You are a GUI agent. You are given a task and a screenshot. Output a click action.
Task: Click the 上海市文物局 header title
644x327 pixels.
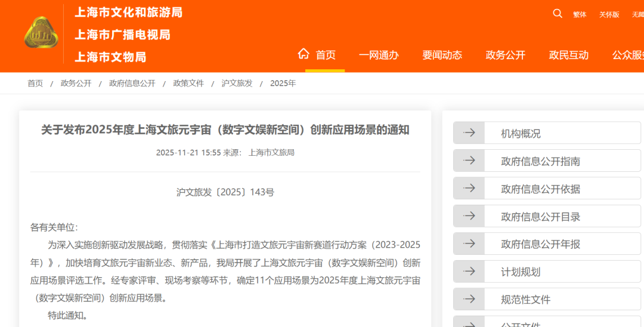(110, 57)
